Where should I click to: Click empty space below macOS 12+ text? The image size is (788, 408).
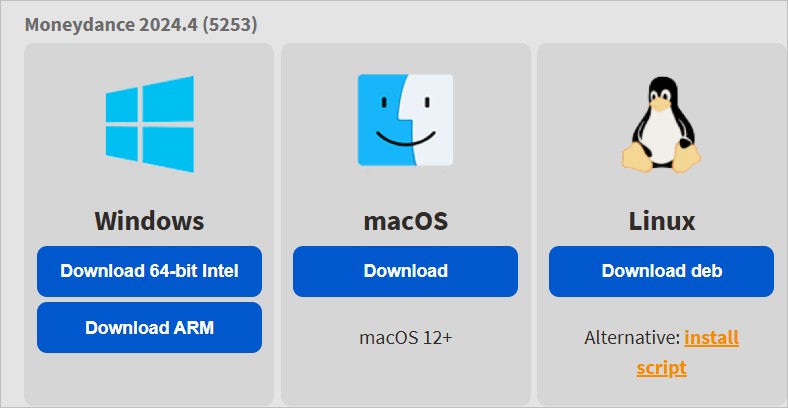click(405, 380)
